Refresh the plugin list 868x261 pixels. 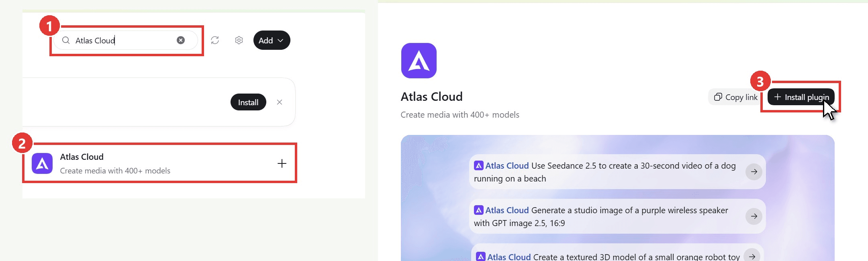[x=215, y=40]
